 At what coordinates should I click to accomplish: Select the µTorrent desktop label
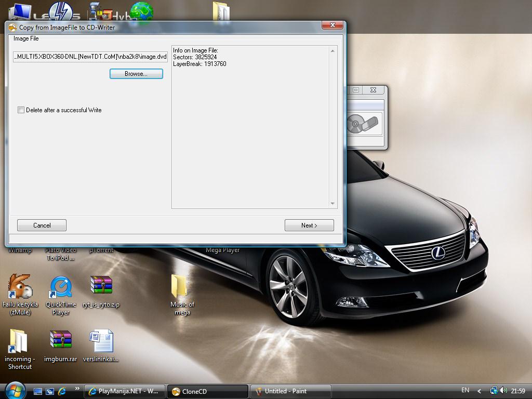point(101,250)
